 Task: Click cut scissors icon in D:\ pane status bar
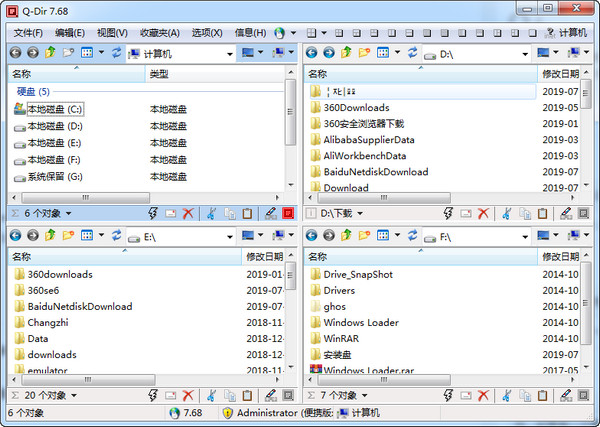[506, 214]
